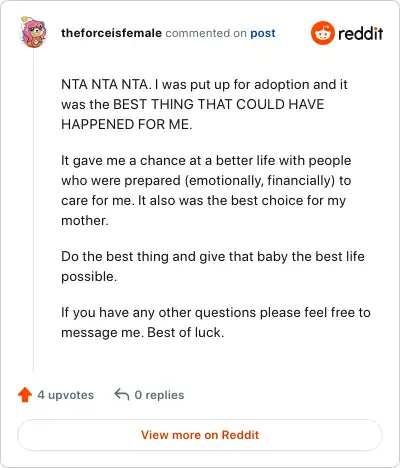Click the vertical comment thread line

[33, 211]
